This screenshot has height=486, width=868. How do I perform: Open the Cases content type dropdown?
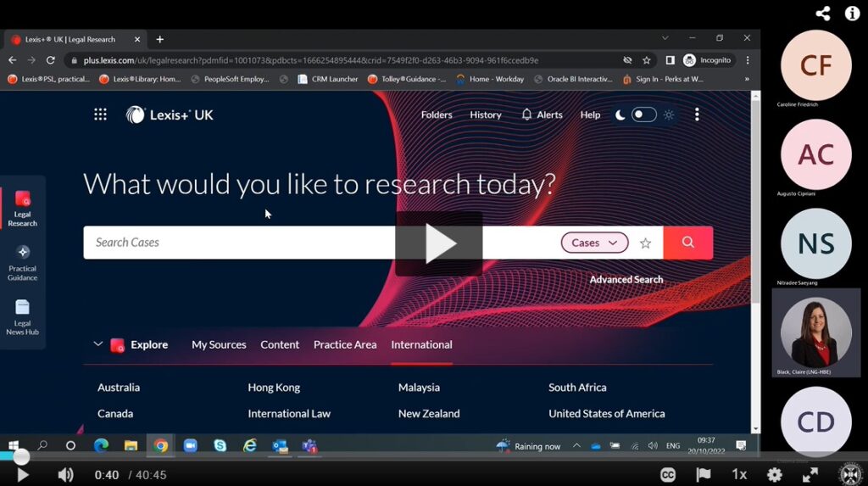coord(594,243)
